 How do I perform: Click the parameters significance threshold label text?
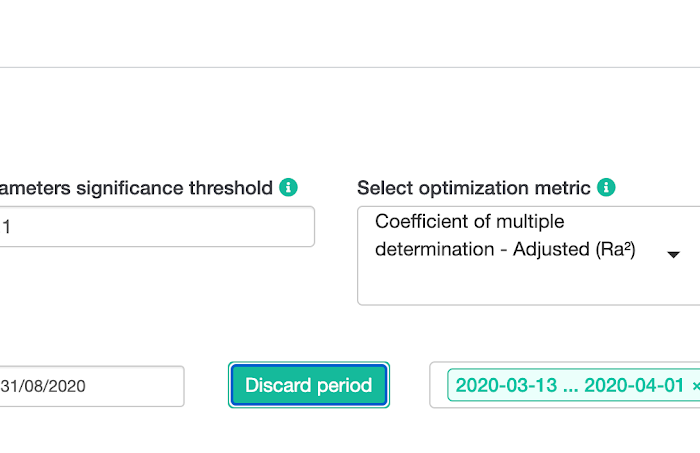point(136,188)
